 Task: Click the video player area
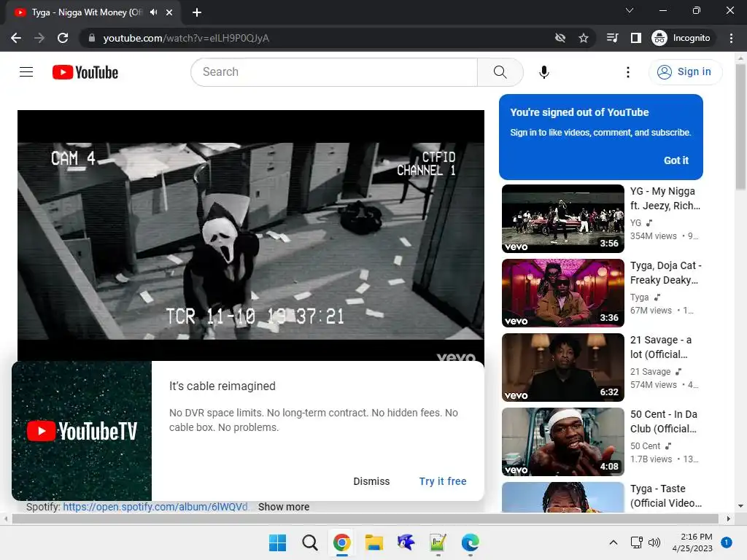(x=251, y=236)
